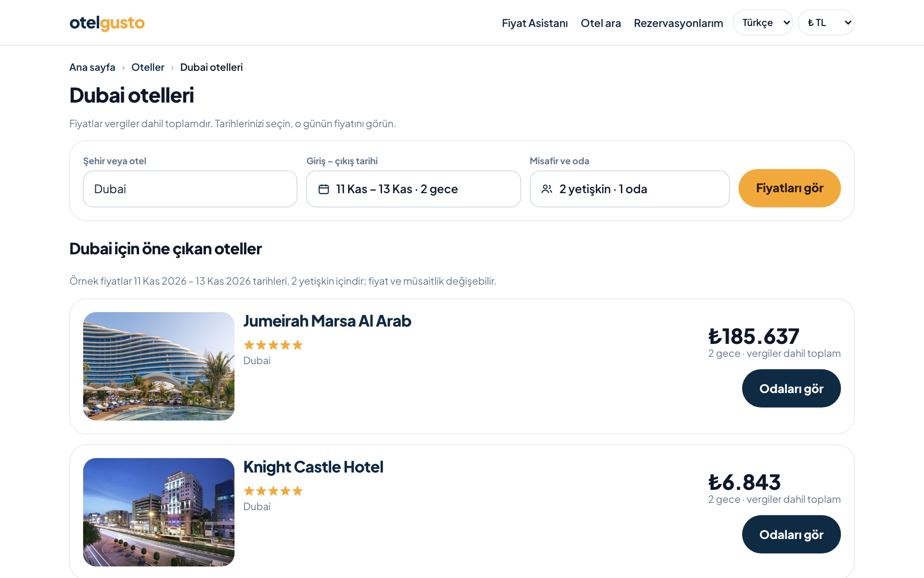Click Odaları gör for Knight Castle Hotel
Image resolution: width=924 pixels, height=578 pixels.
click(791, 534)
